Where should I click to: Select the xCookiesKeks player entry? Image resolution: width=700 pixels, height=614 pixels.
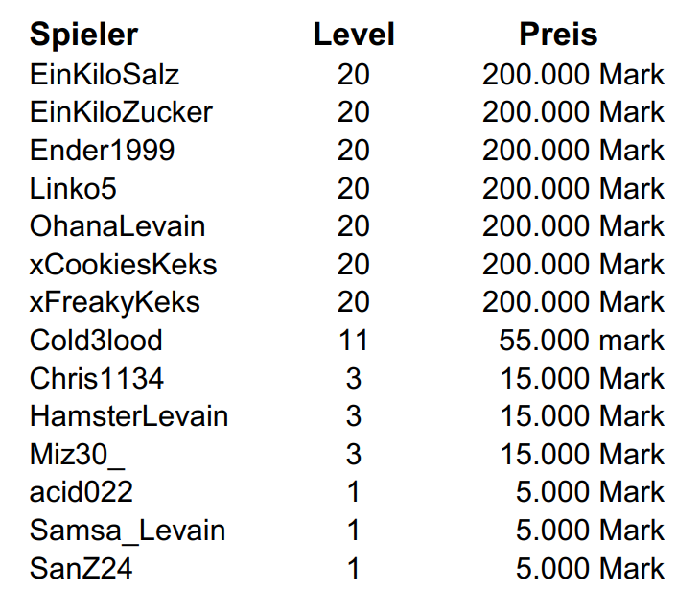(123, 265)
